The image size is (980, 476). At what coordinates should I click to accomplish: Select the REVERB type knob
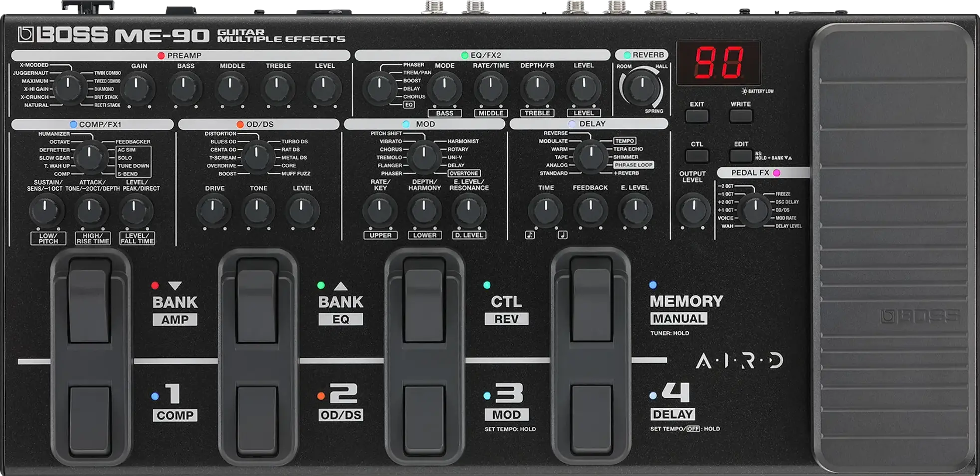(x=642, y=87)
